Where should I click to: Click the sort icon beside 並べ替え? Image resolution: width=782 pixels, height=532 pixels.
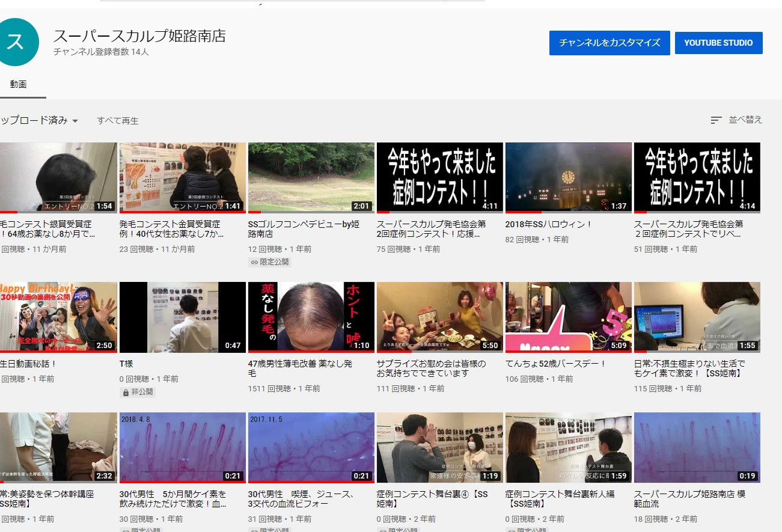pos(716,120)
